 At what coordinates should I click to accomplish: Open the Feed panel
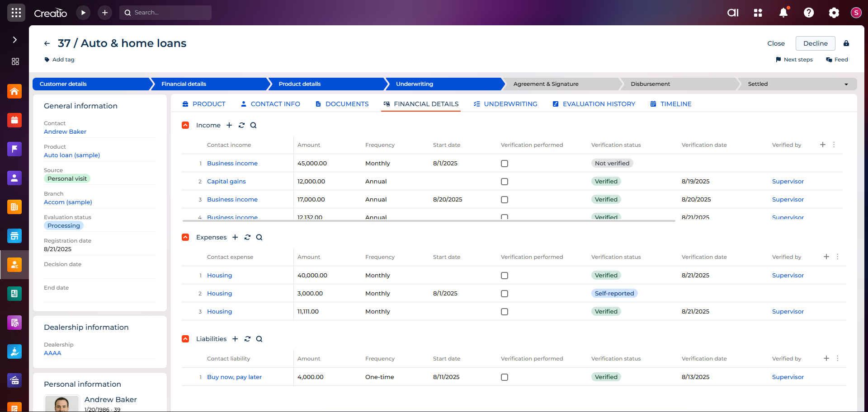(x=837, y=60)
